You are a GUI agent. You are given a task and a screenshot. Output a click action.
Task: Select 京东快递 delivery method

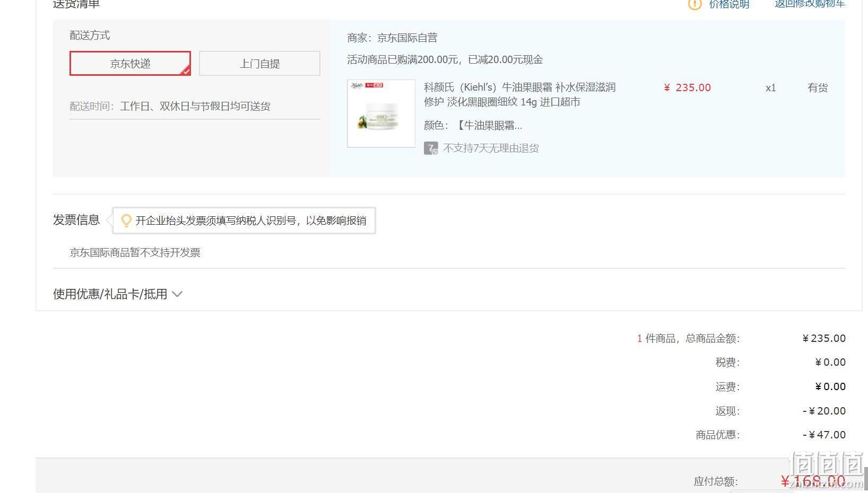coord(130,64)
